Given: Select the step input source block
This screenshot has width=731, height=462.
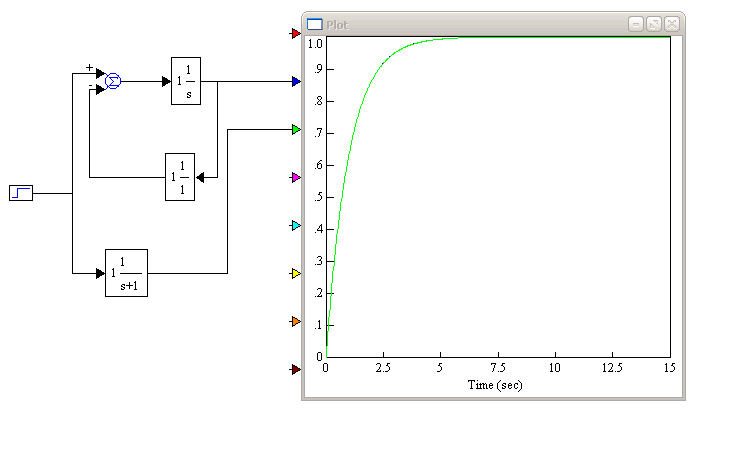Looking at the screenshot, I should click(21, 193).
